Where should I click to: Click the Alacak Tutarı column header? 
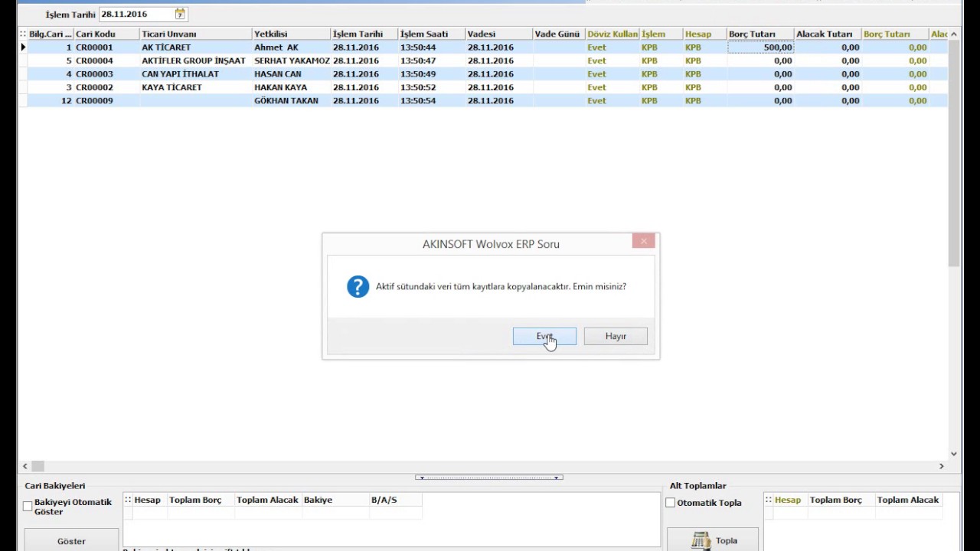827,34
